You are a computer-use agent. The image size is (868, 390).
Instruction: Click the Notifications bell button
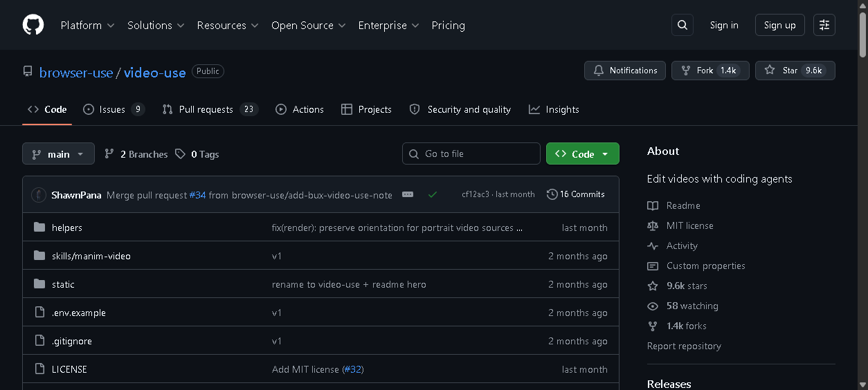(625, 71)
